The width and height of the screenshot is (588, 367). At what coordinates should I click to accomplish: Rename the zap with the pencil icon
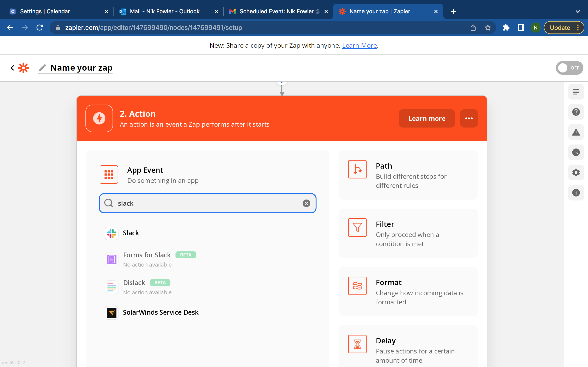pos(42,68)
